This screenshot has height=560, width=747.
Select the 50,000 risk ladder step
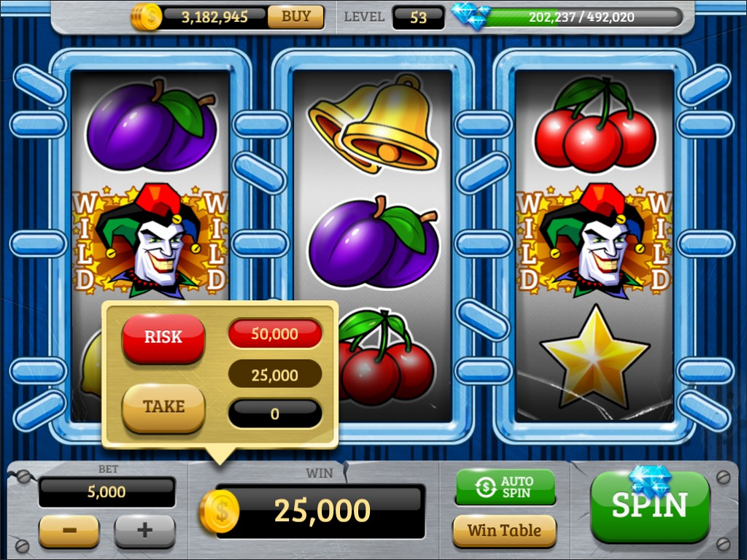click(275, 334)
